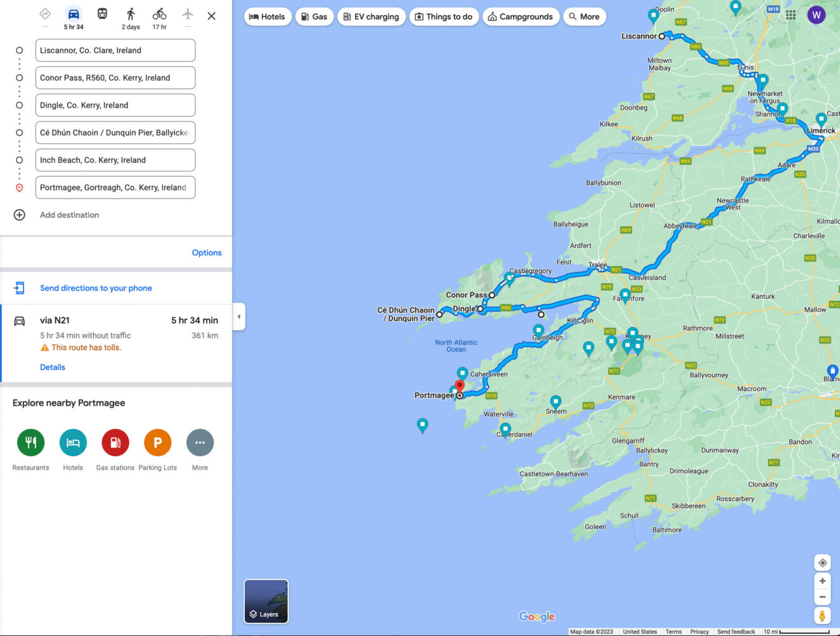This screenshot has height=636, width=840.
Task: Open the More search categories menu
Action: pos(584,17)
